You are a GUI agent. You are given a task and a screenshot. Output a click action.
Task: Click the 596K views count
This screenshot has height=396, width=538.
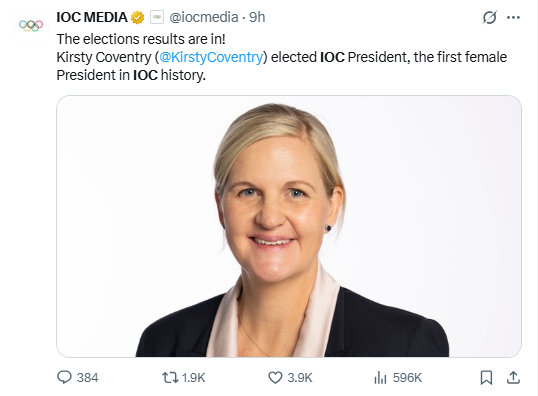(407, 378)
